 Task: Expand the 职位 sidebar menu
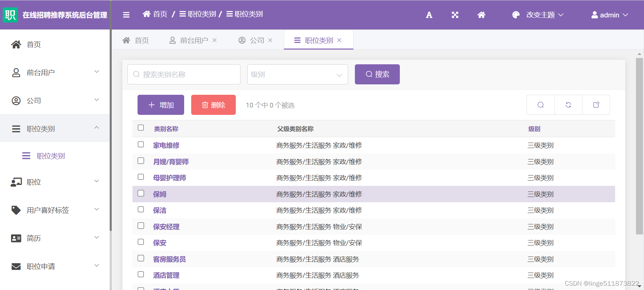[97, 181]
